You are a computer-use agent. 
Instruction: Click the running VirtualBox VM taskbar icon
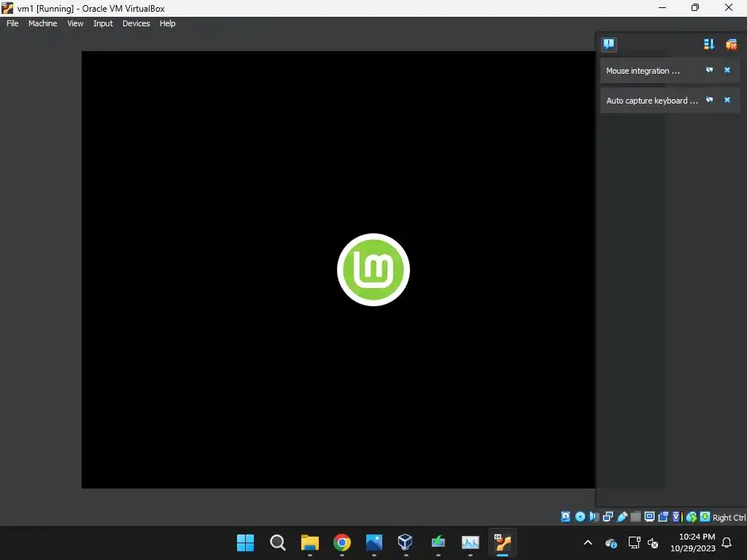point(503,542)
